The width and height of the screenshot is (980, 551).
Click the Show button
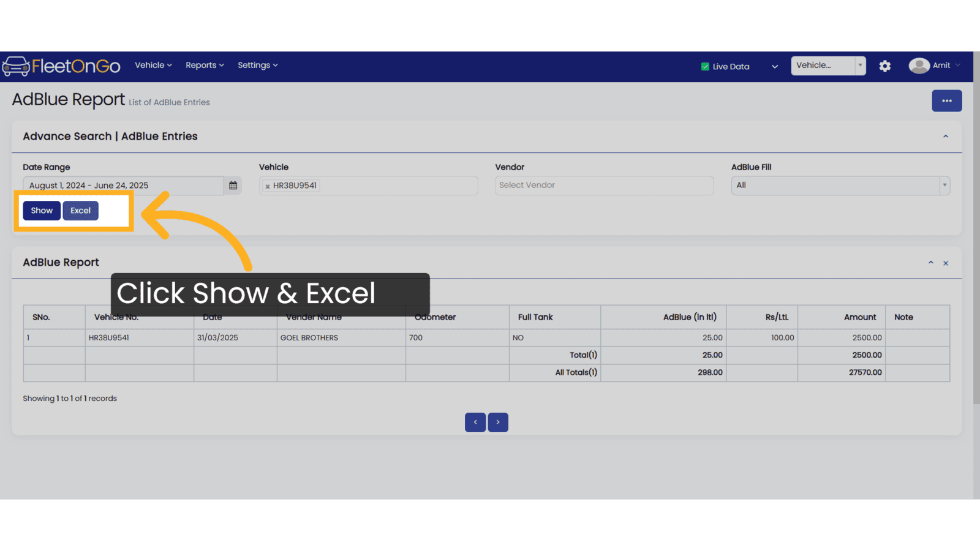tap(42, 211)
